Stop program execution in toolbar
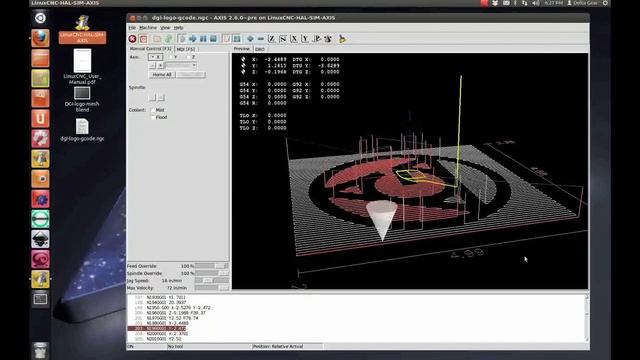 213,39
